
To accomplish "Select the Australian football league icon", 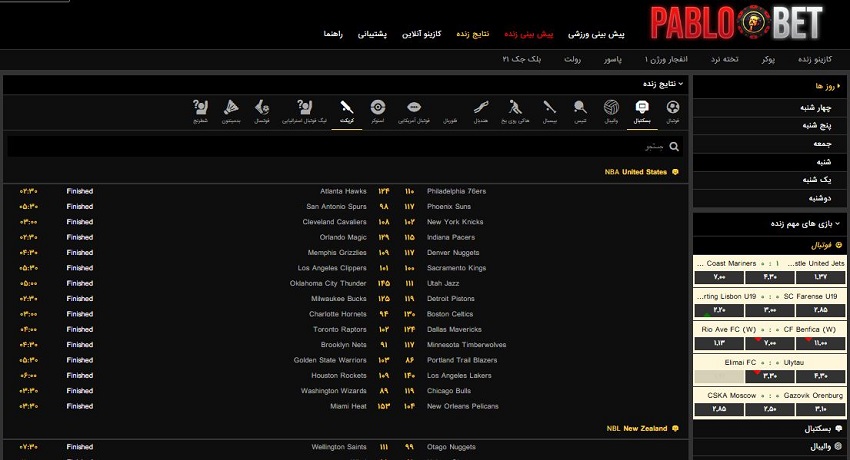I will pyautogui.click(x=305, y=107).
